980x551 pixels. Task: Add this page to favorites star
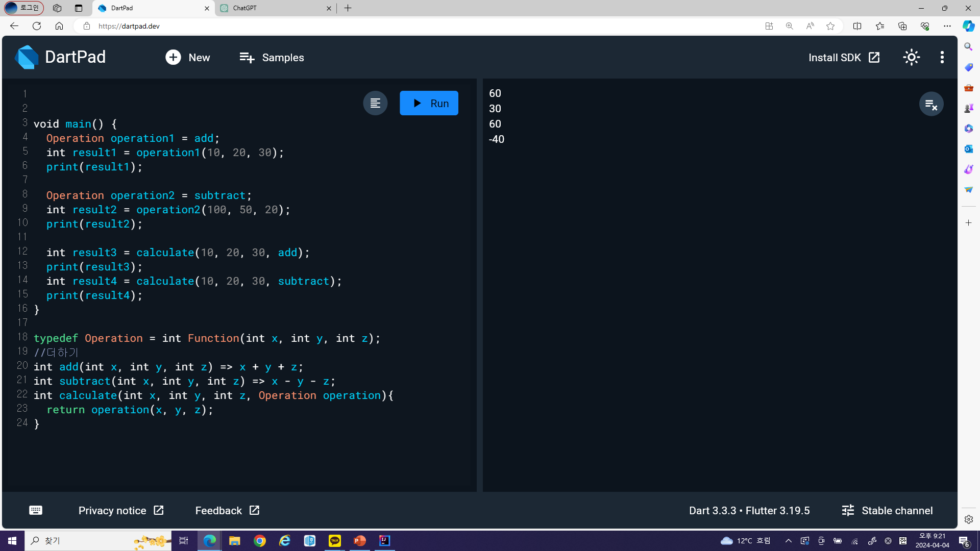tap(830, 26)
